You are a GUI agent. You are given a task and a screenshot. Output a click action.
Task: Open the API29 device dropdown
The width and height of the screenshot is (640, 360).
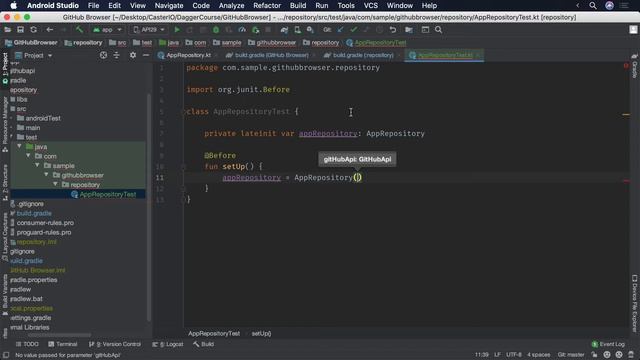point(149,30)
